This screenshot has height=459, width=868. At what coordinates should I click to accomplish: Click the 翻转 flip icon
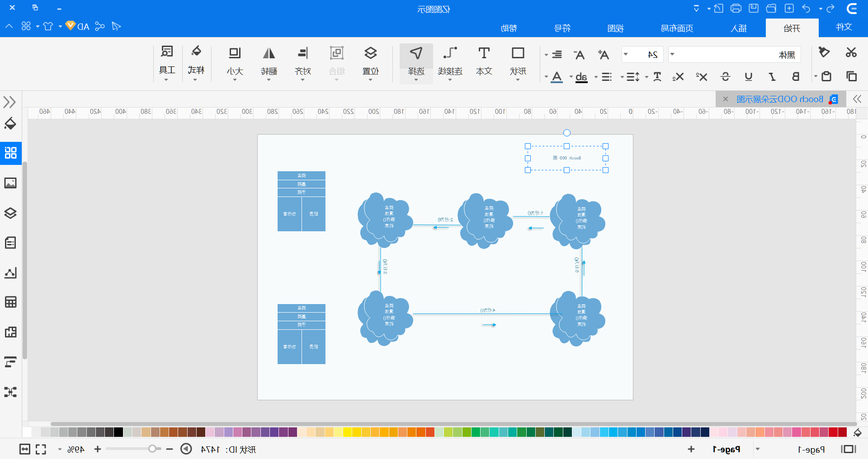(x=269, y=62)
